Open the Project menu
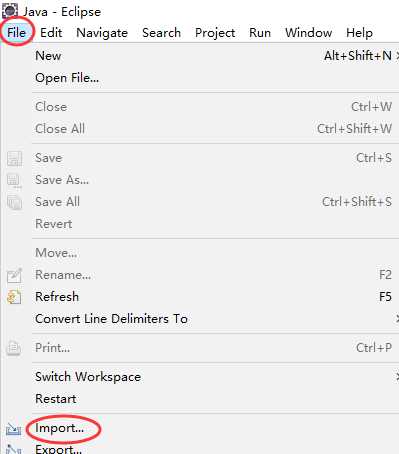The image size is (399, 454). [215, 33]
